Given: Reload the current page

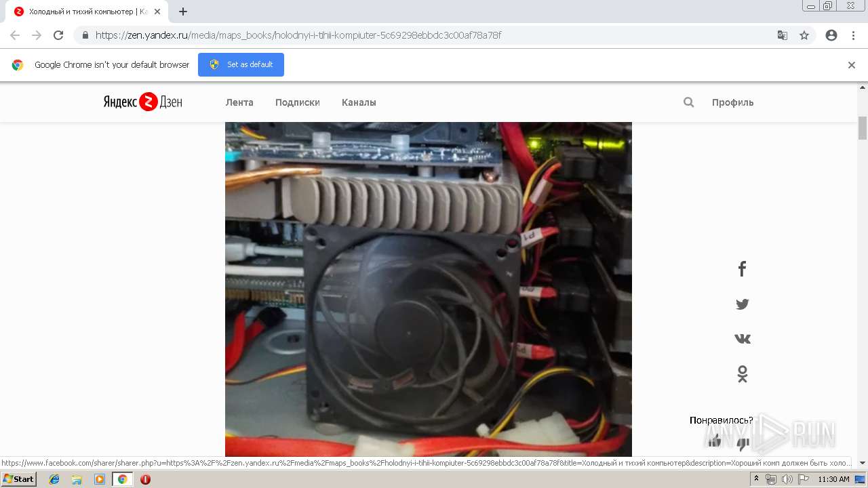Looking at the screenshot, I should 58,35.
